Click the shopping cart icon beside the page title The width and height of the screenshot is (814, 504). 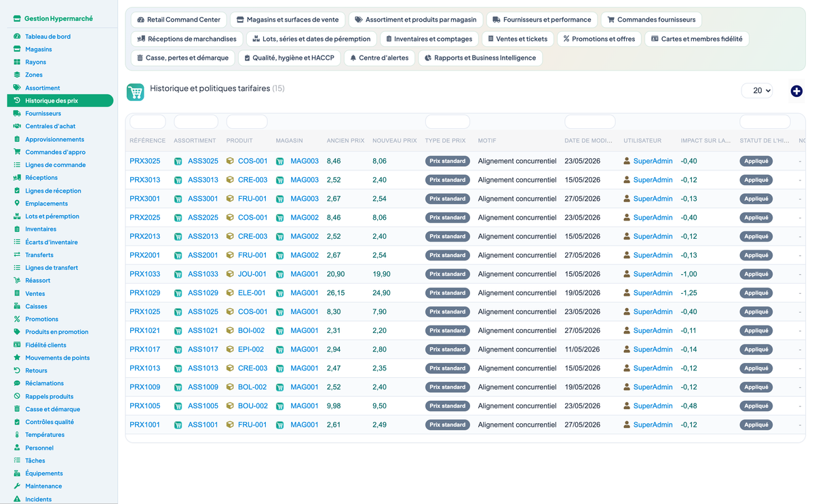136,92
